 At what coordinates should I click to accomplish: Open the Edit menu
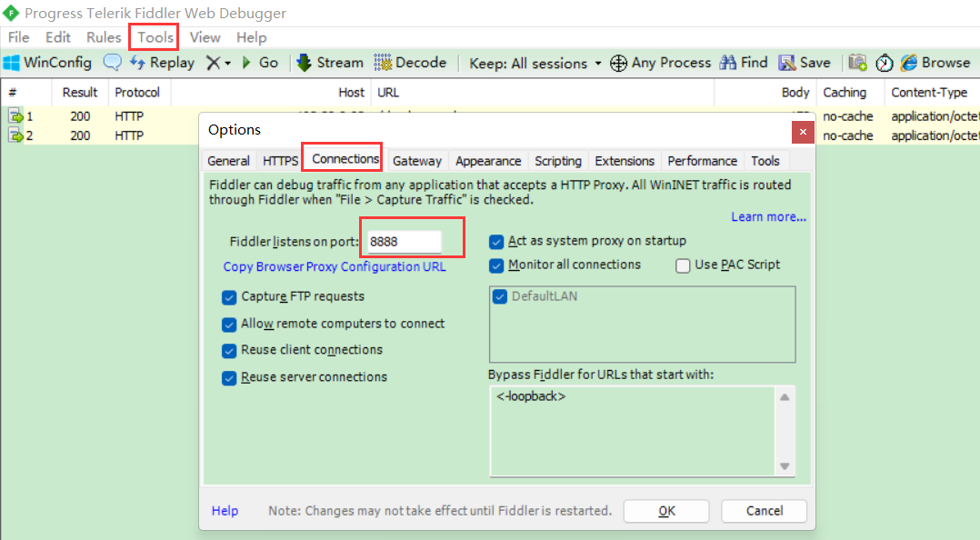point(57,37)
